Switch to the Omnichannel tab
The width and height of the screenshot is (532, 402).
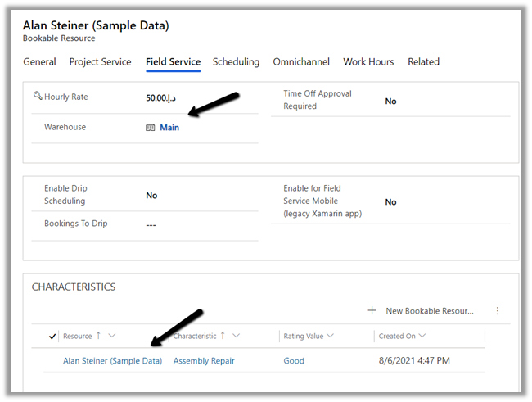301,62
